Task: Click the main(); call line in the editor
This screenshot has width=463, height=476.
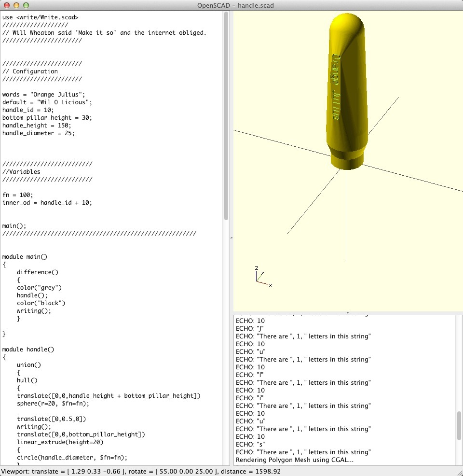Action: 14,226
